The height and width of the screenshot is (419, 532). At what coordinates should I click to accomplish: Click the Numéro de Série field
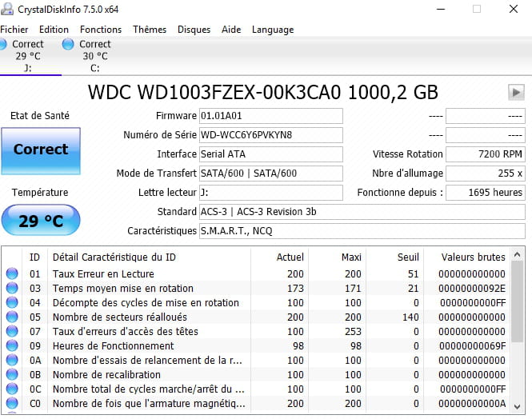point(270,134)
